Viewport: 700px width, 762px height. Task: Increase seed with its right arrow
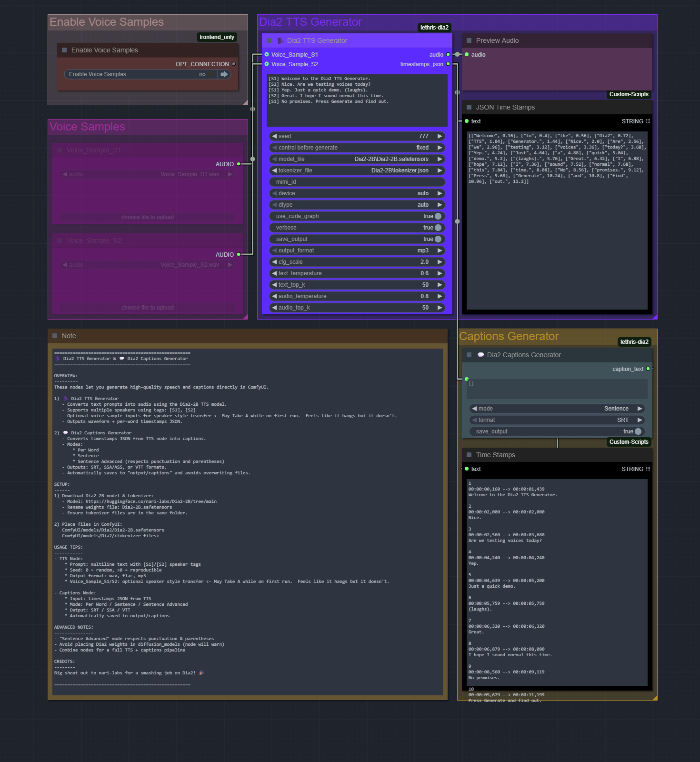tap(440, 136)
